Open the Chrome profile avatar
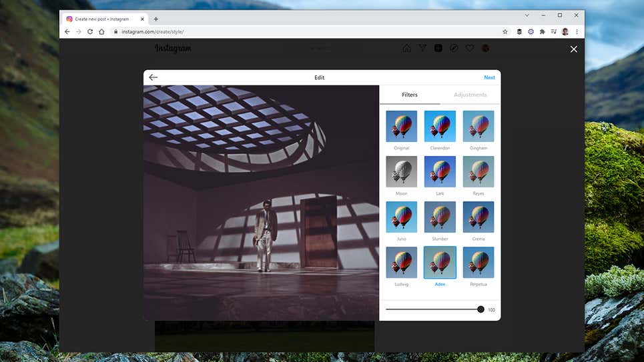Image resolution: width=644 pixels, height=362 pixels. tap(565, 31)
